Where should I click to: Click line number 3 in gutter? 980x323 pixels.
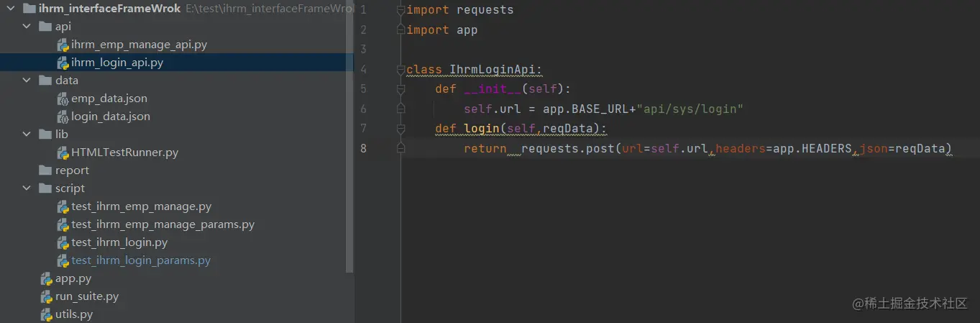click(364, 50)
